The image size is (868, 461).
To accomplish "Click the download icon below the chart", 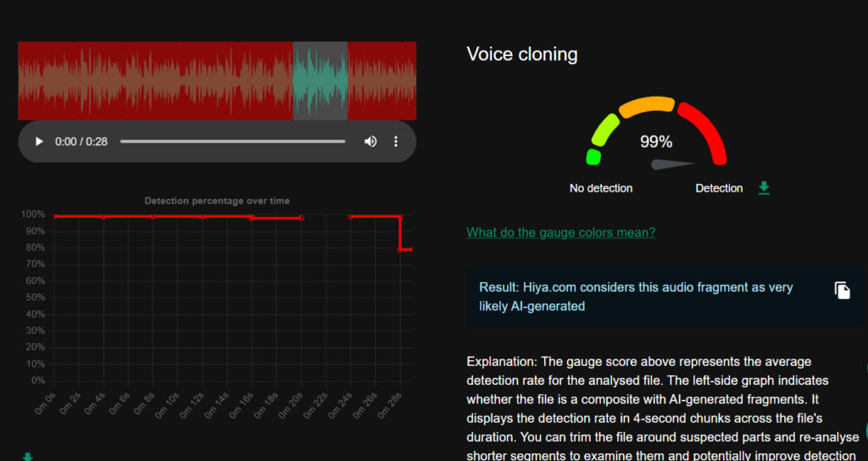I will pos(27,457).
